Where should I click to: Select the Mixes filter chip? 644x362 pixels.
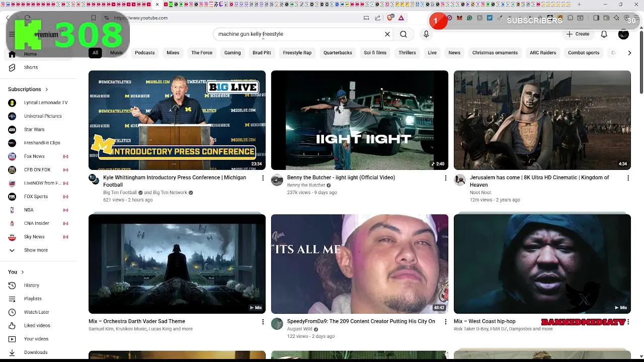click(x=173, y=53)
